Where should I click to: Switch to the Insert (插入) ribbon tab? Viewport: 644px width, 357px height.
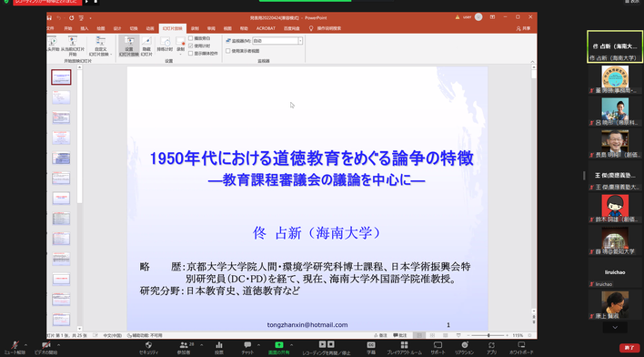(x=85, y=28)
